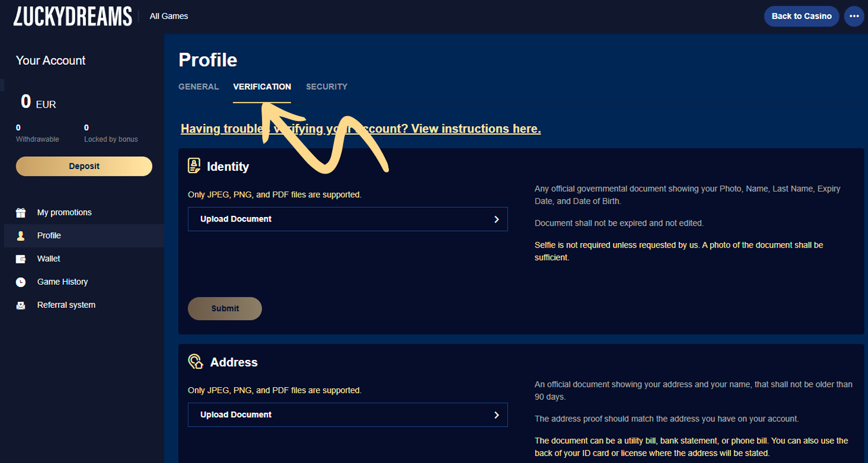Submit the Identity document

[x=225, y=308]
